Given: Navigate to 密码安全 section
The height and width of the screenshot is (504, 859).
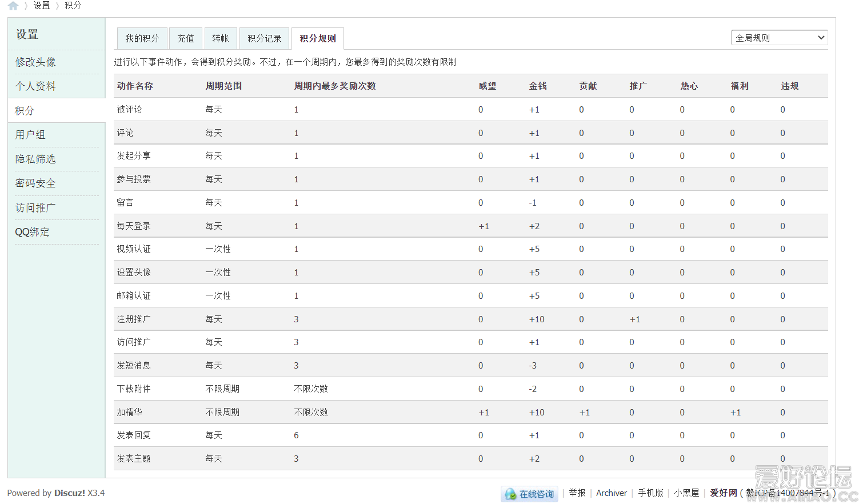Looking at the screenshot, I should [35, 183].
